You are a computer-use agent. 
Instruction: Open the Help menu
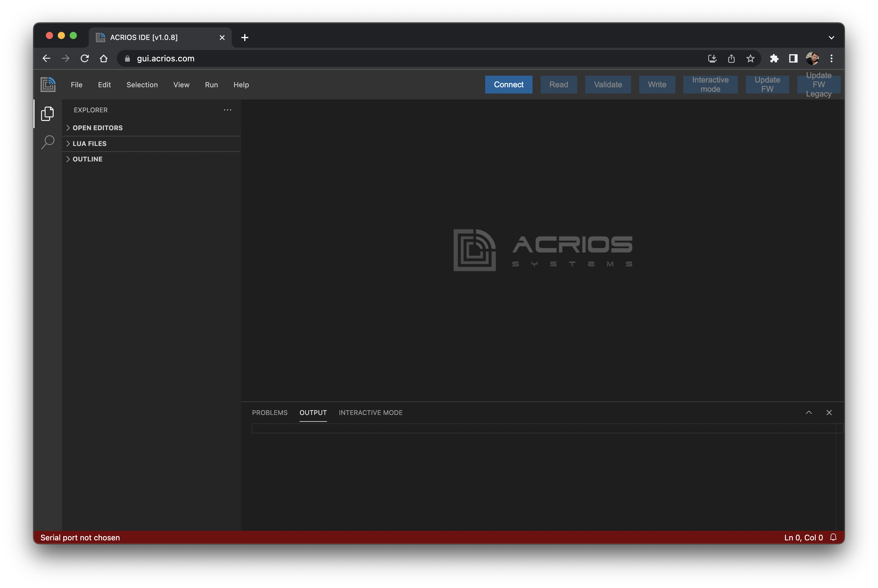click(241, 85)
